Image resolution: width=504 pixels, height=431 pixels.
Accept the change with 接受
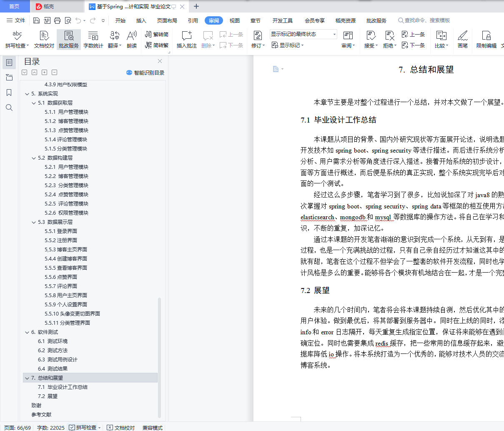coord(371,40)
